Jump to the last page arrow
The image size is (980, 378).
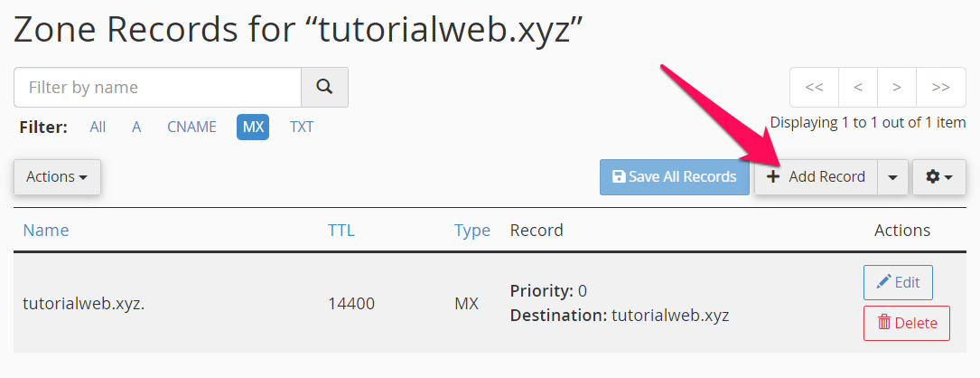point(940,88)
